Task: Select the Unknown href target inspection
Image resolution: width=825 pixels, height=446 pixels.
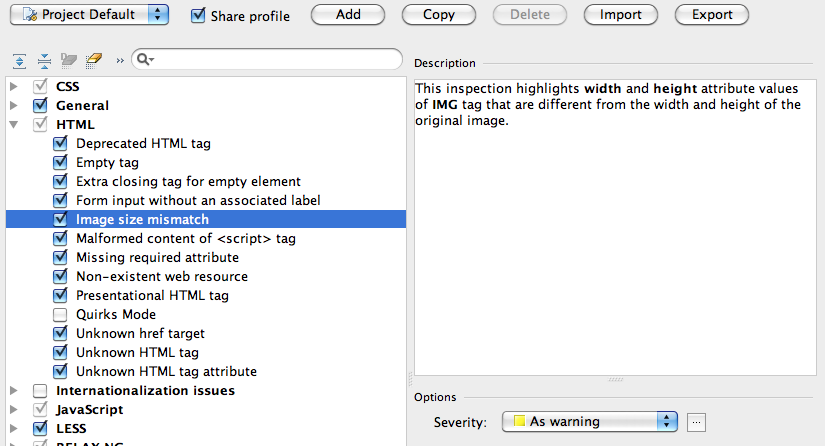Action: tap(140, 333)
